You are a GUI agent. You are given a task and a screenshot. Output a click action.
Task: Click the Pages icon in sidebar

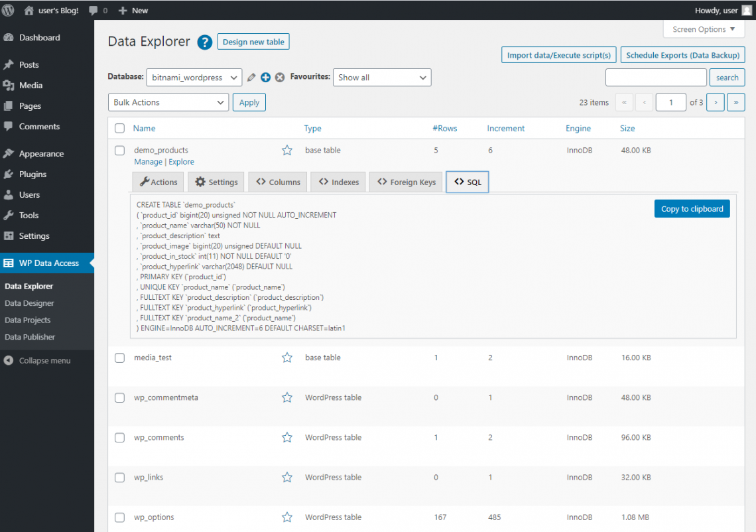pos(8,105)
